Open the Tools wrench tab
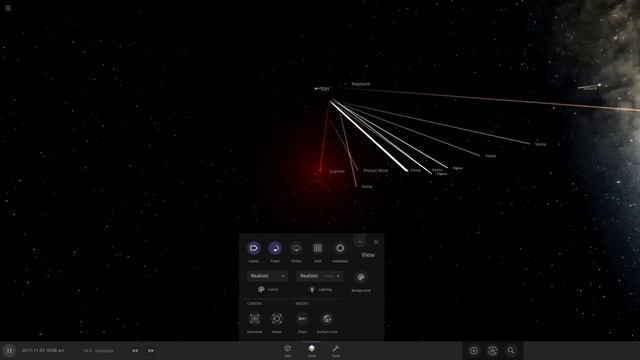Image resolution: width=640 pixels, height=360 pixels. click(x=336, y=350)
